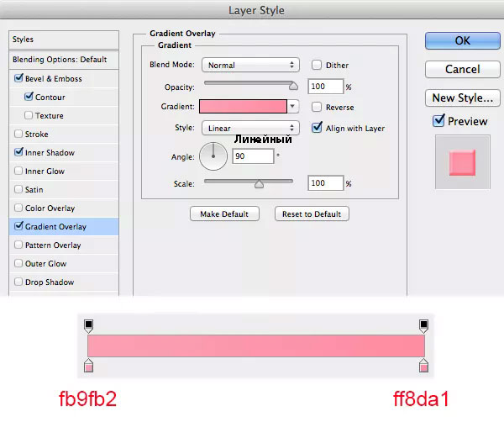Select the right pink color stop
This screenshot has height=422, width=504.
click(423, 366)
